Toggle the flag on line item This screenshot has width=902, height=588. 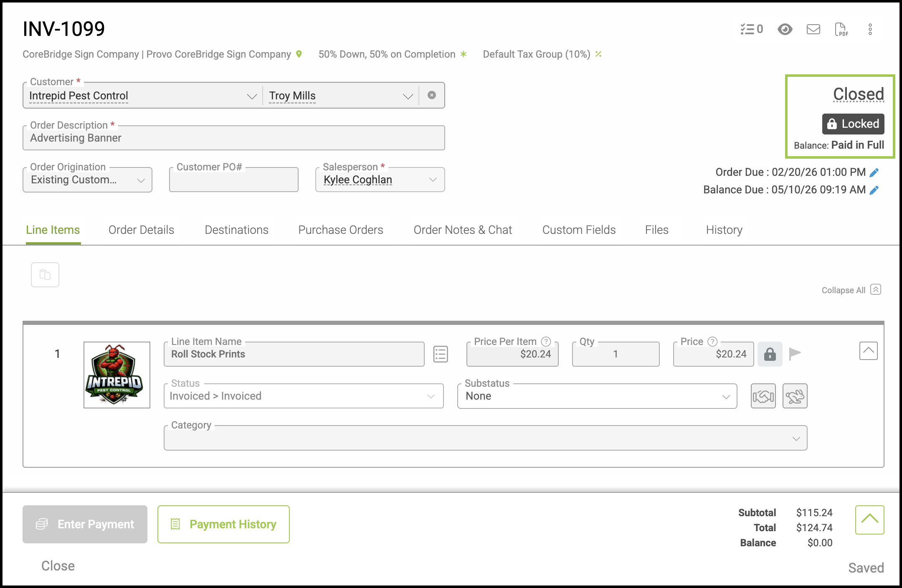[x=795, y=354]
